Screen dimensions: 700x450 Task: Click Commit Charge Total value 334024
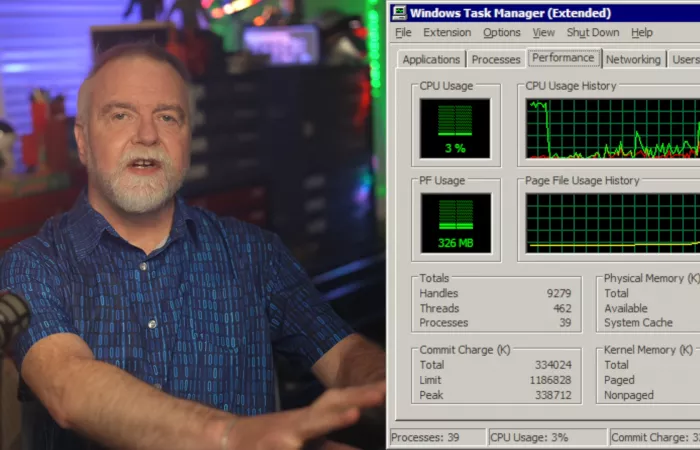pyautogui.click(x=553, y=365)
